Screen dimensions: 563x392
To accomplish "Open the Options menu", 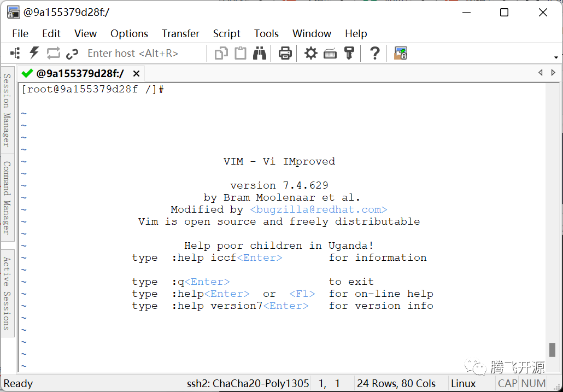I will (x=129, y=34).
